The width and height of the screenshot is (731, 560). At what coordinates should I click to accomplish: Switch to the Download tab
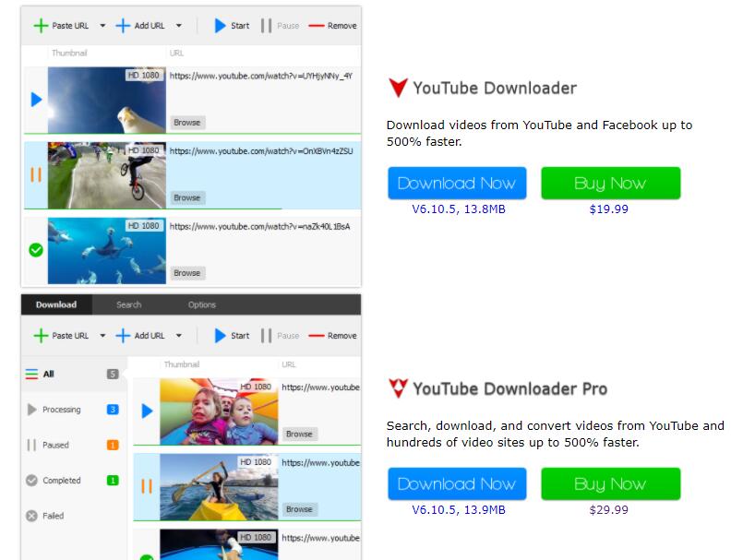click(56, 304)
